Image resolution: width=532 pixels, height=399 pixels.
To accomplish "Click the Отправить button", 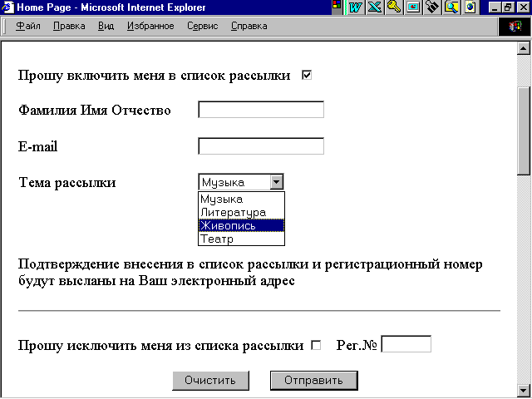I will 314,381.
